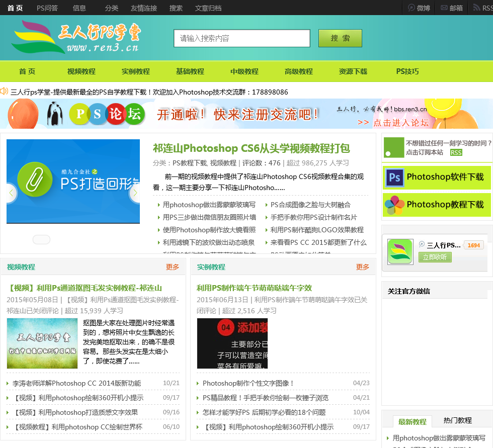Image resolution: width=493 pixels, height=448 pixels.
Task: Open 基础教程 in green navigation bar
Action: pyautogui.click(x=190, y=71)
